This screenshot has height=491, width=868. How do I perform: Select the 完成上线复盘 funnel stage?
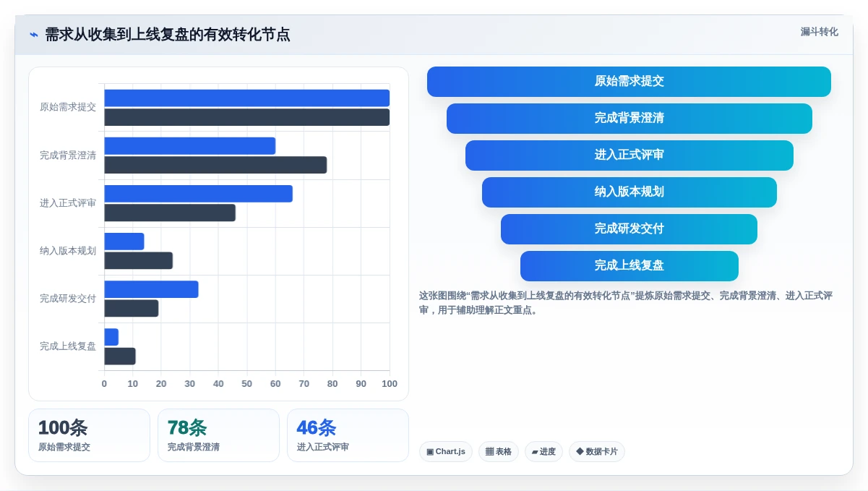point(629,266)
